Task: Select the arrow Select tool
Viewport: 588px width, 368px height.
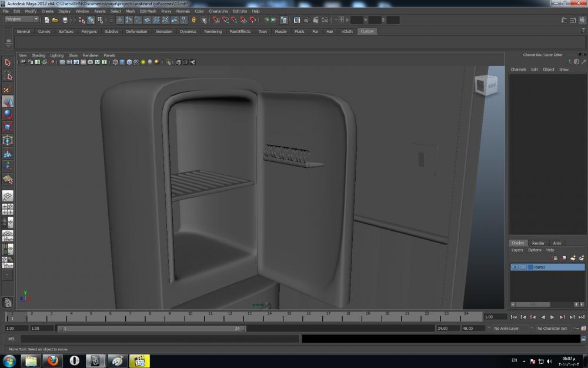Action: pos(8,62)
